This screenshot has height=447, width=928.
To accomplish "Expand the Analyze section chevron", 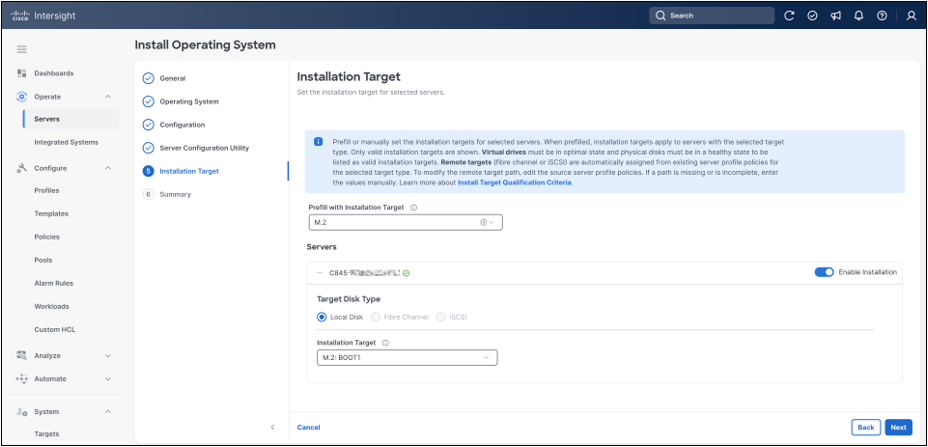I will (108, 356).
